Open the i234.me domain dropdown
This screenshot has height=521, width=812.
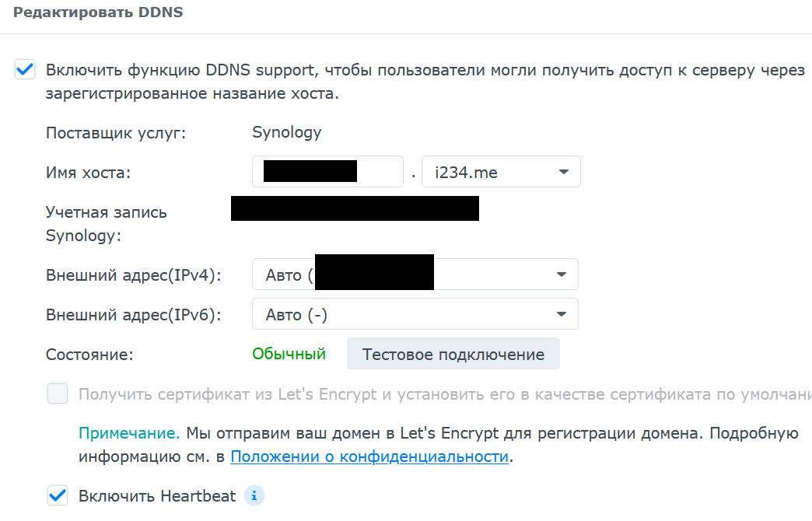(x=500, y=172)
